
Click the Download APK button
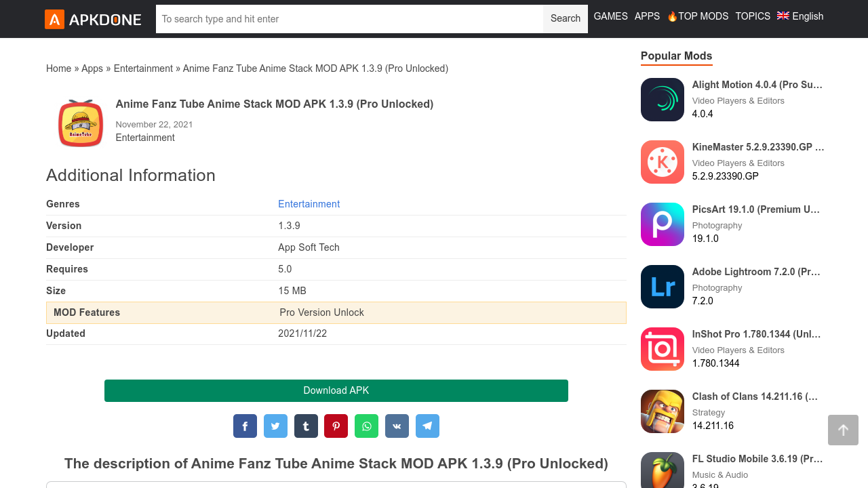pyautogui.click(x=336, y=390)
